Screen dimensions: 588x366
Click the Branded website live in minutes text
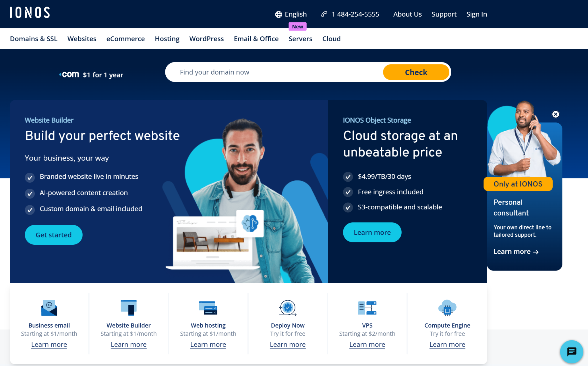(89, 176)
